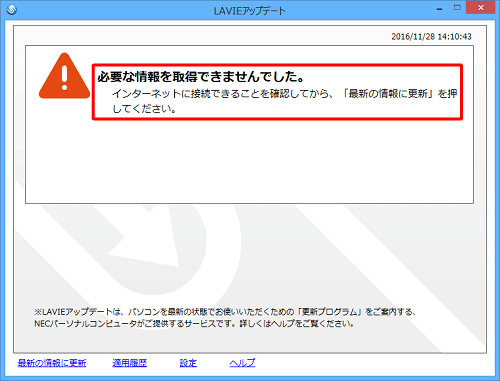
Task: Open the ヘルプ link
Action: point(242,363)
